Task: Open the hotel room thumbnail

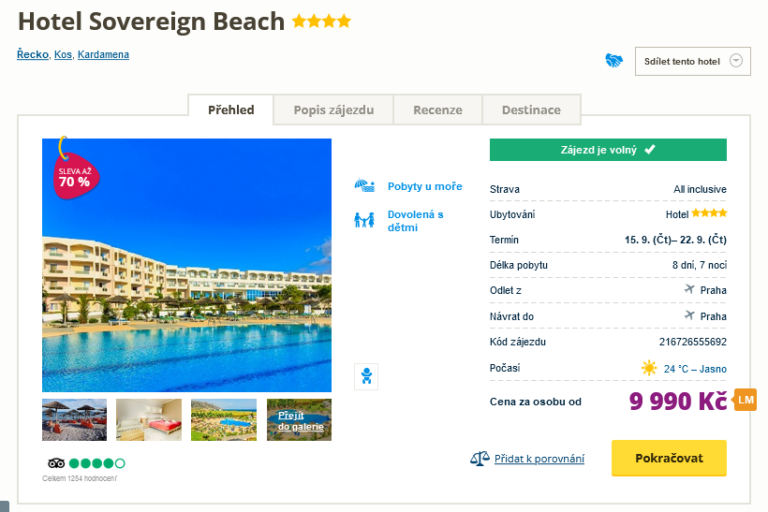Action: (149, 420)
